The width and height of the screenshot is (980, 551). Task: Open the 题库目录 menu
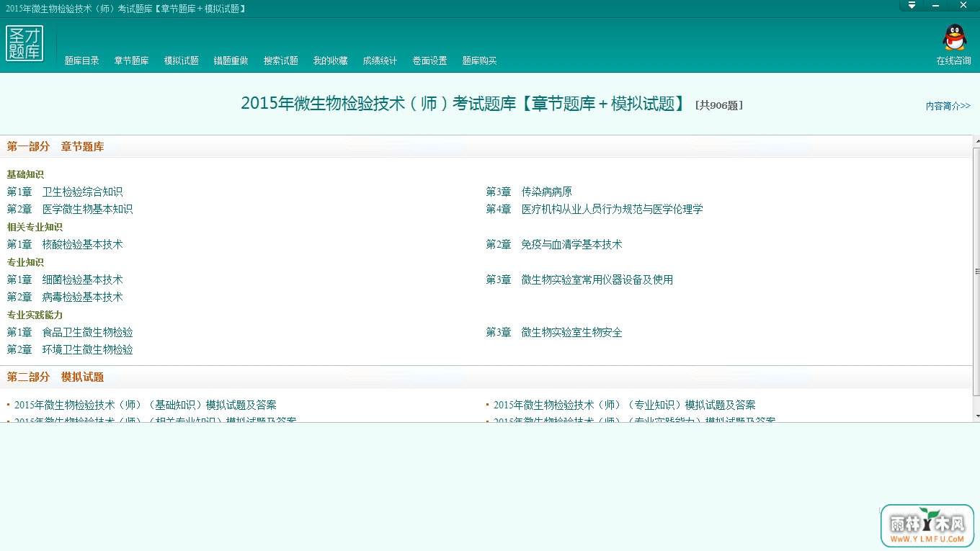tap(82, 61)
